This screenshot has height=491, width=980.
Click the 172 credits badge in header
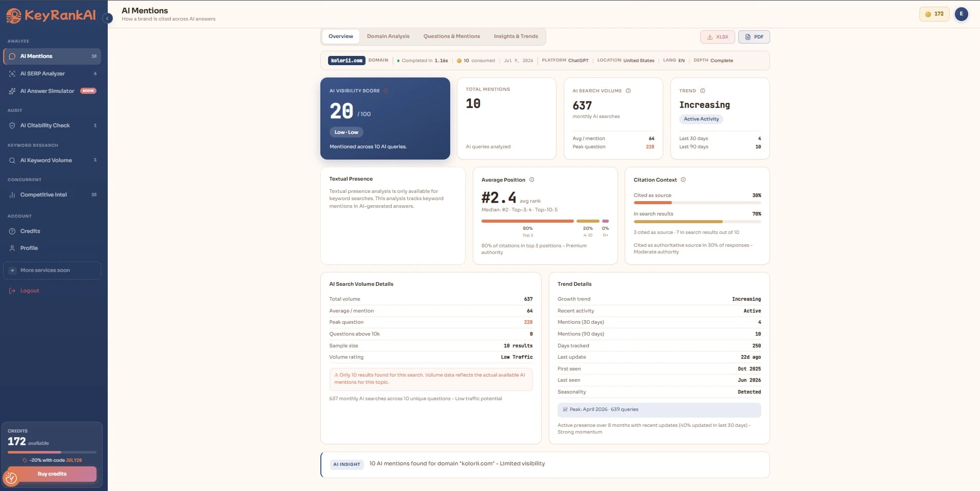[x=934, y=14]
